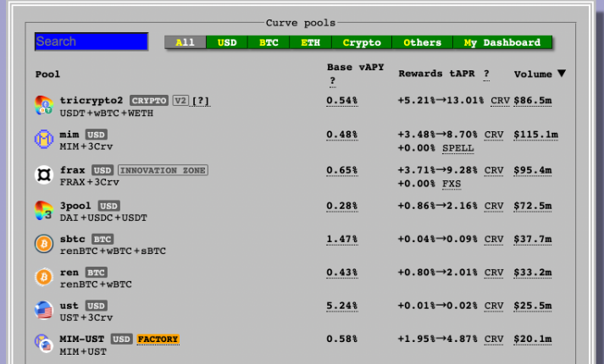This screenshot has width=604, height=364.
Task: Click the 0.54% base vAPY value
Action: (342, 101)
